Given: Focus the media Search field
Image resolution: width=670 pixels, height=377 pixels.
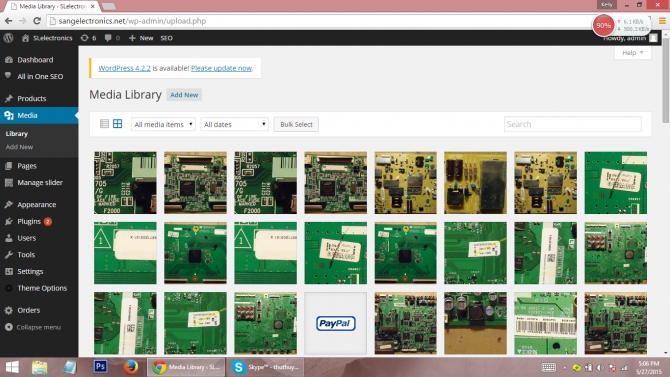Looking at the screenshot, I should (x=573, y=124).
